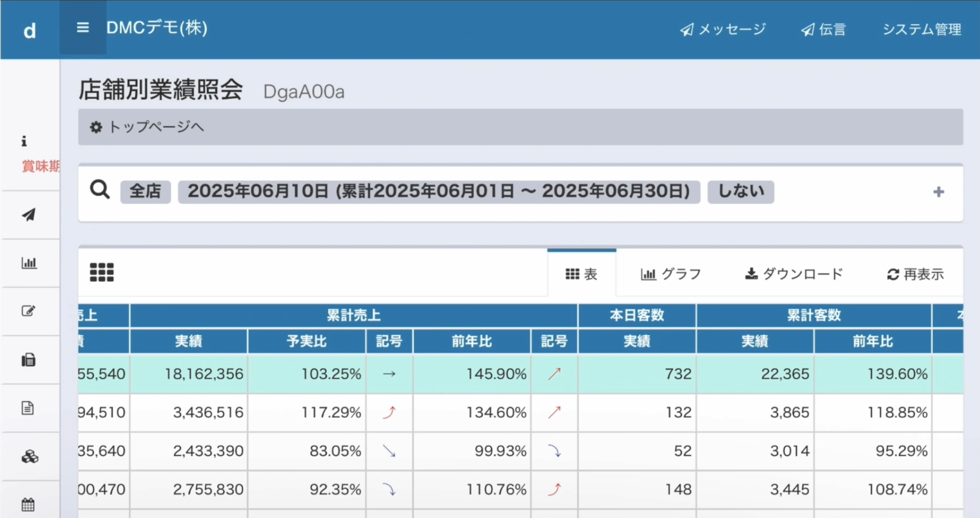Click the しない filter tag

(x=740, y=192)
